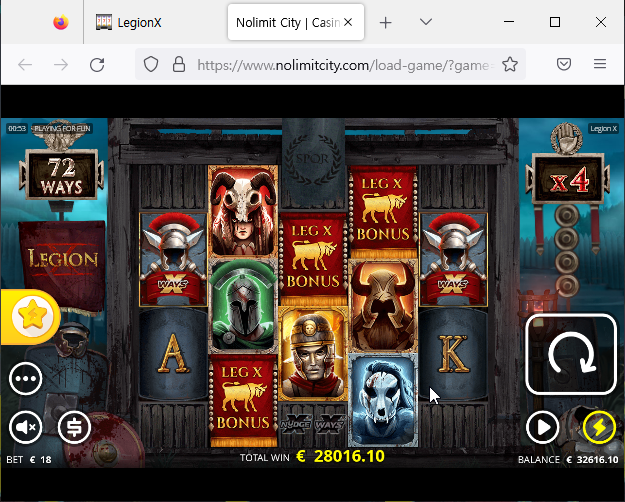
Task: Click the Firefox logo icon
Action: click(x=61, y=22)
